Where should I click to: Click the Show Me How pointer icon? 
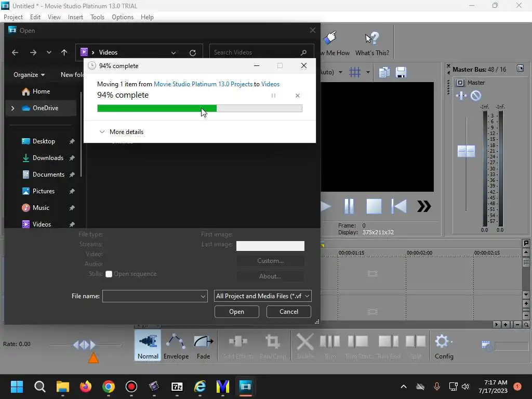(330, 38)
